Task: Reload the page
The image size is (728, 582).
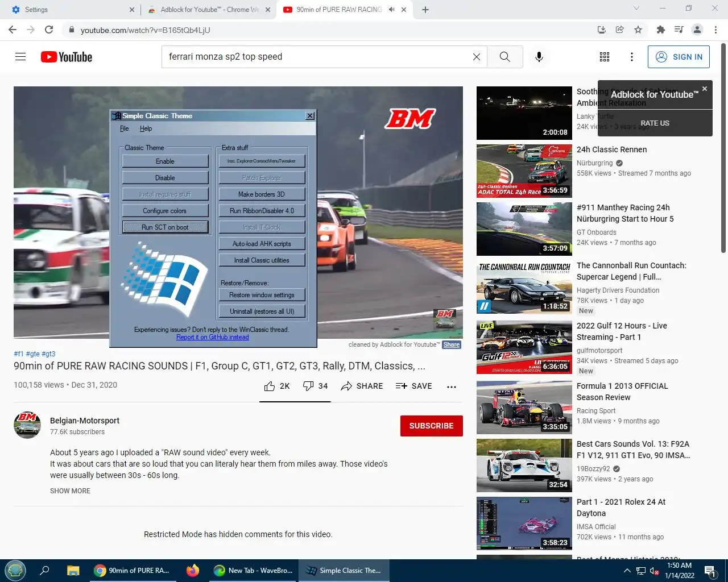Action: 49,30
